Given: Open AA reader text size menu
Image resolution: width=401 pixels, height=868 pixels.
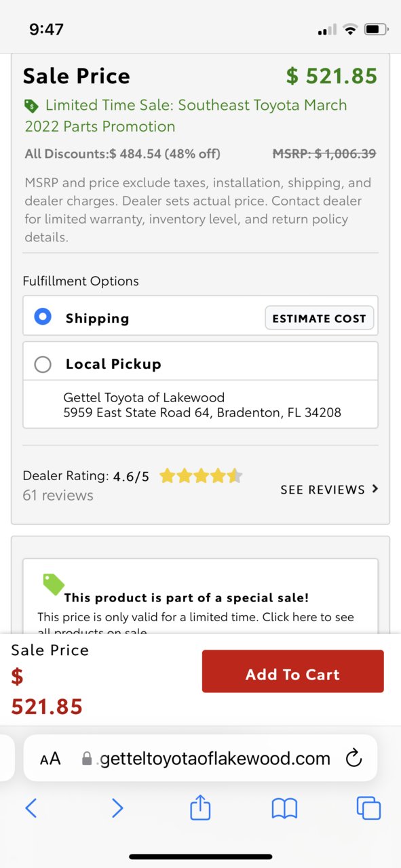Looking at the screenshot, I should pos(50,759).
